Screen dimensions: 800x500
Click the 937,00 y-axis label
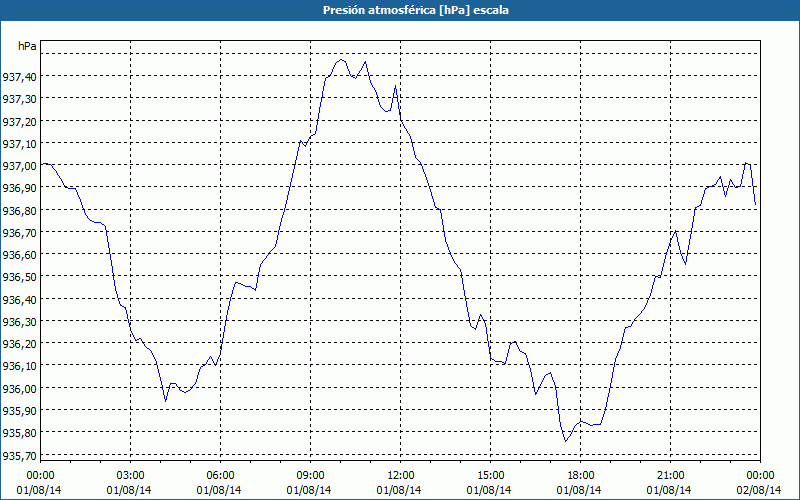click(19, 166)
